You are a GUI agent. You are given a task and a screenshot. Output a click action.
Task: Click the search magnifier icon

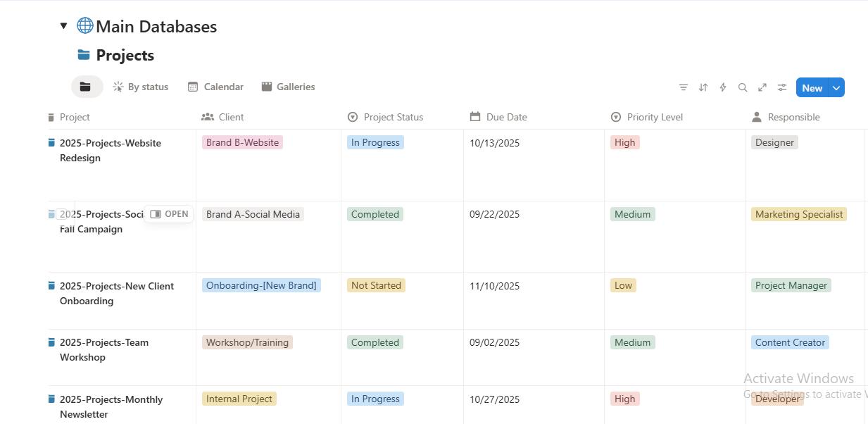pyautogui.click(x=742, y=87)
